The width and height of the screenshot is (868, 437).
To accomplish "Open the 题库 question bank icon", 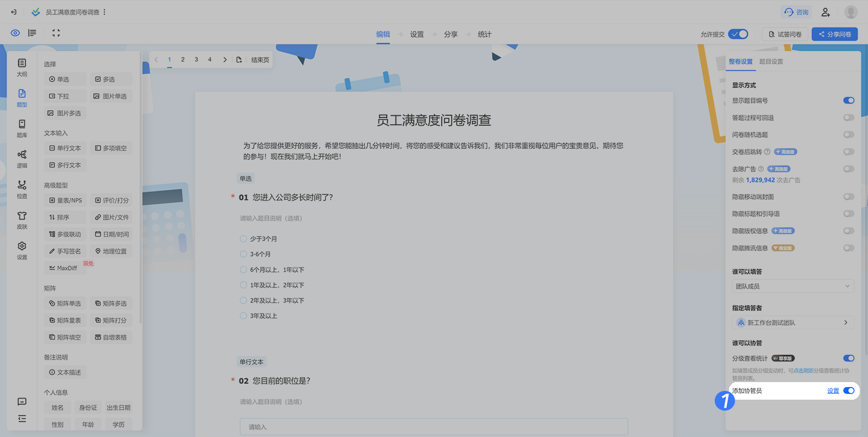I will coord(21,128).
